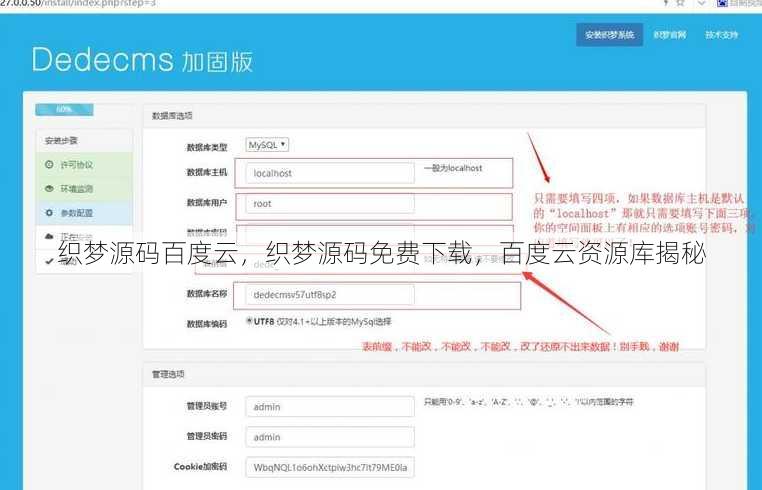Click the 数据库名称 label
This screenshot has width=762, height=490.
tap(207, 294)
